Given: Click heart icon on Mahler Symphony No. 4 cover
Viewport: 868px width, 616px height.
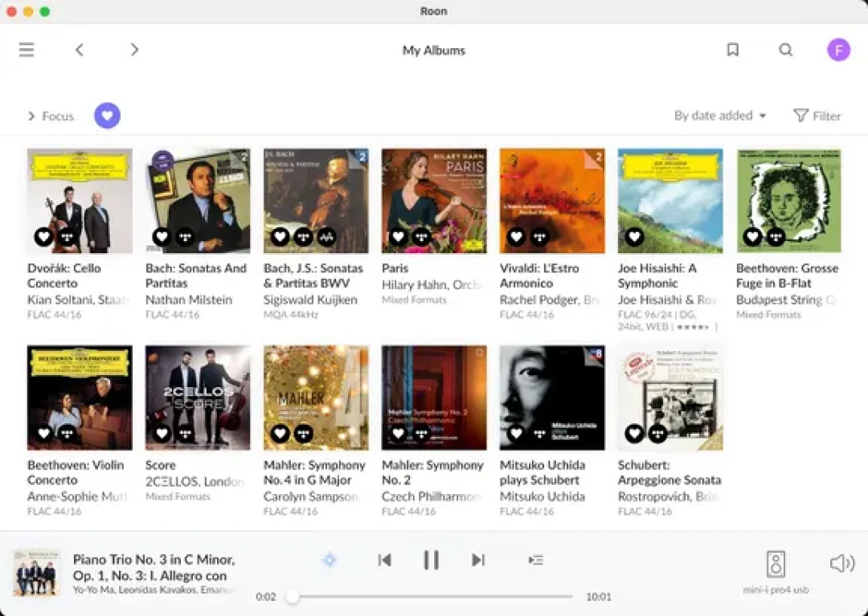Looking at the screenshot, I should (x=280, y=434).
